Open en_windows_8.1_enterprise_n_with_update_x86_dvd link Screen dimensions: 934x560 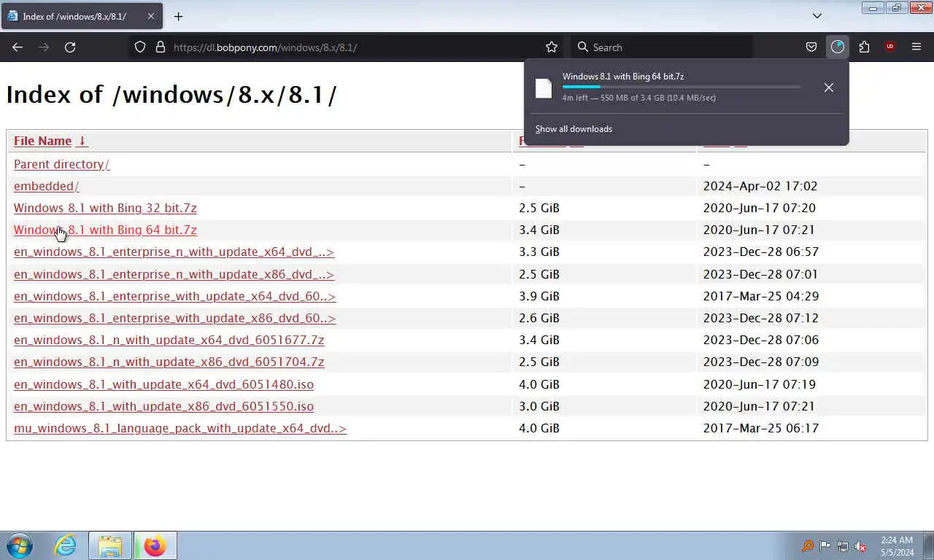click(x=174, y=274)
